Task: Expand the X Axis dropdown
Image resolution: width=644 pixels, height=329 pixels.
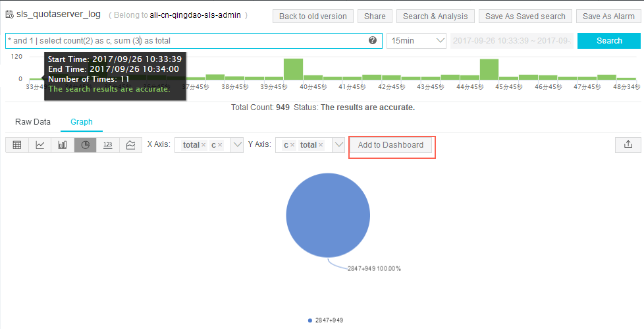Action: pyautogui.click(x=237, y=145)
